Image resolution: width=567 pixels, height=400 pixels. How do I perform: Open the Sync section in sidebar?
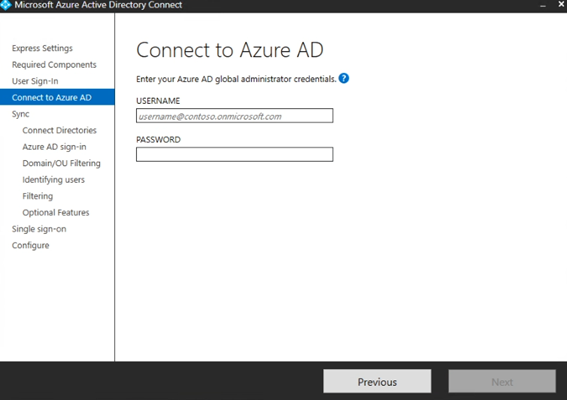tap(20, 114)
